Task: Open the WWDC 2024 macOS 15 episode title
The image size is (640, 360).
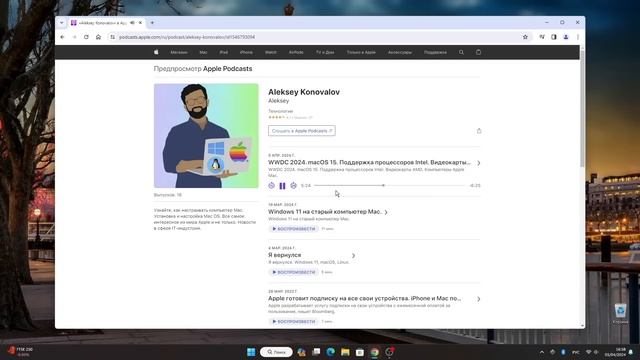Action: point(369,162)
